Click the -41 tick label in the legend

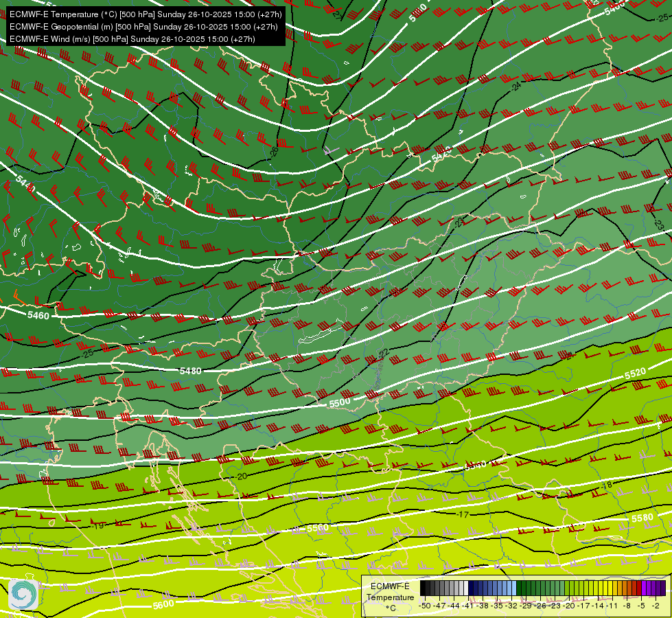467,606
